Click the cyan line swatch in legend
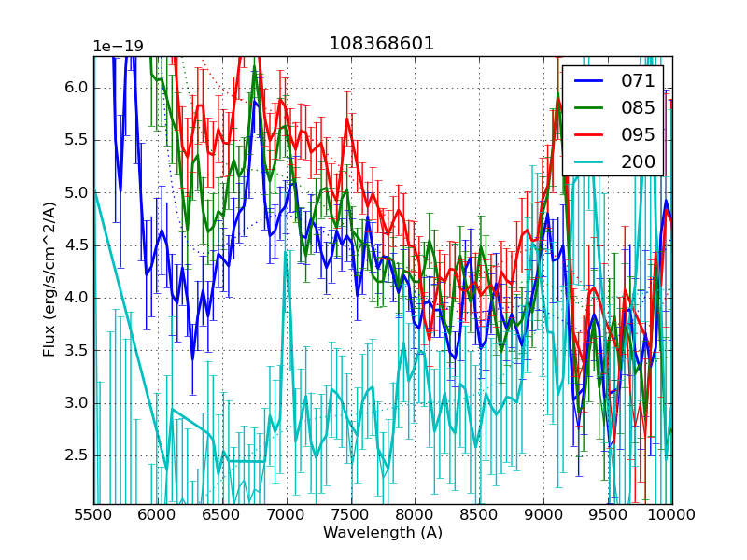Image resolution: width=747 pixels, height=560 pixels. tap(588, 161)
